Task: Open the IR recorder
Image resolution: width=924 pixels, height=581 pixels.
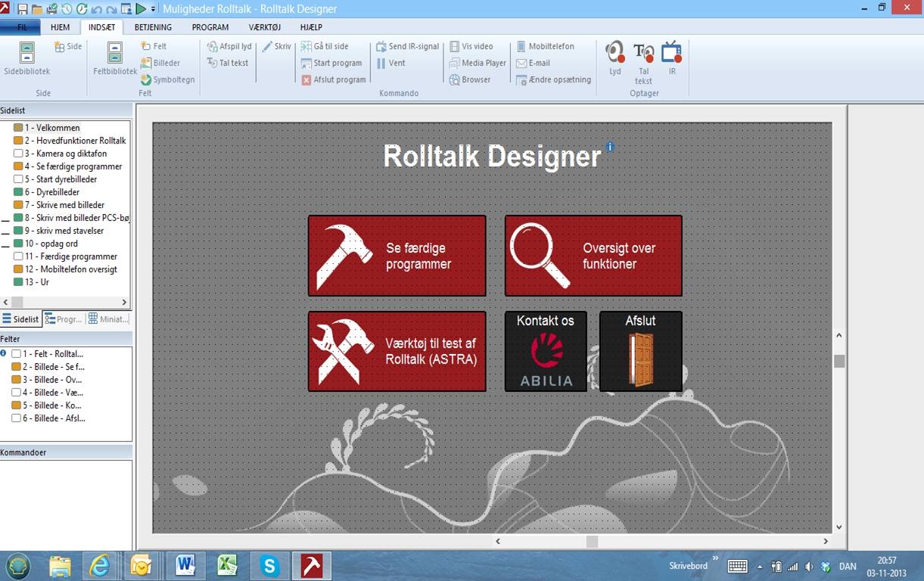Action: pyautogui.click(x=672, y=58)
